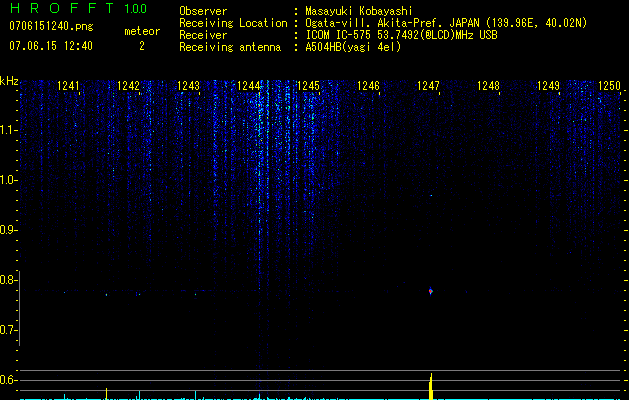Click the A504HB(yagi 4el) text
This screenshot has height=400, width=629.
tap(353, 47)
